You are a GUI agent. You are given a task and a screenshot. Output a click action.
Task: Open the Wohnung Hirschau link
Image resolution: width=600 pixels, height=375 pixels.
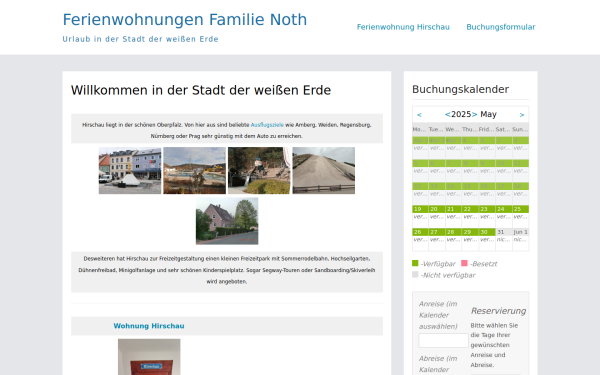point(149,326)
